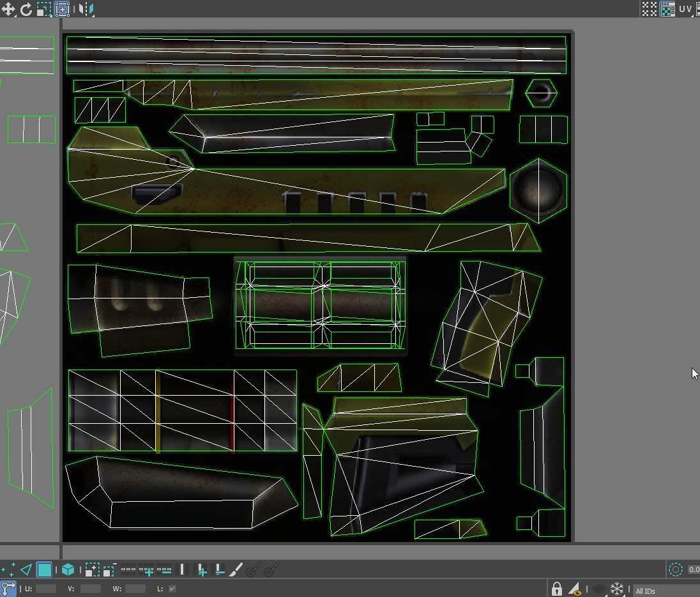Select the Scale selection tool
700x597 pixels.
tap(43, 9)
